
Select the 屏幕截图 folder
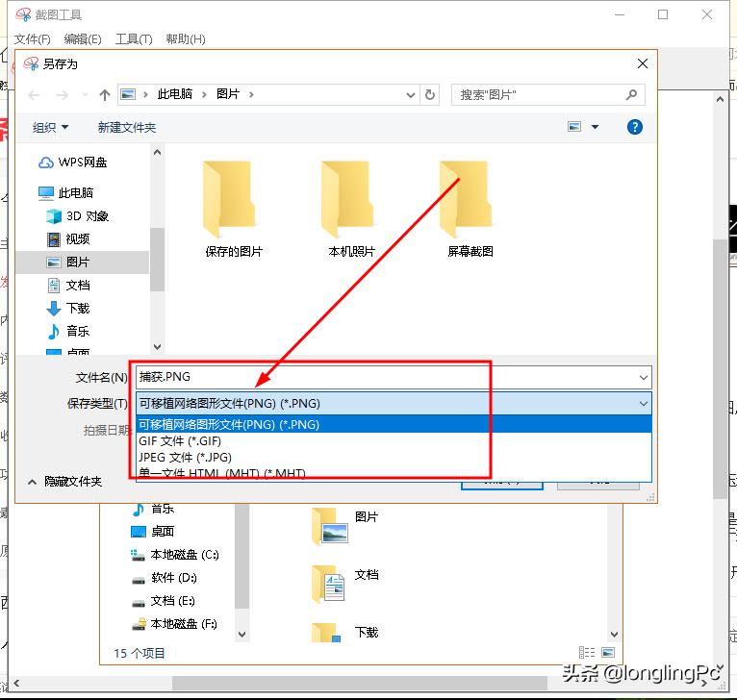pos(470,209)
